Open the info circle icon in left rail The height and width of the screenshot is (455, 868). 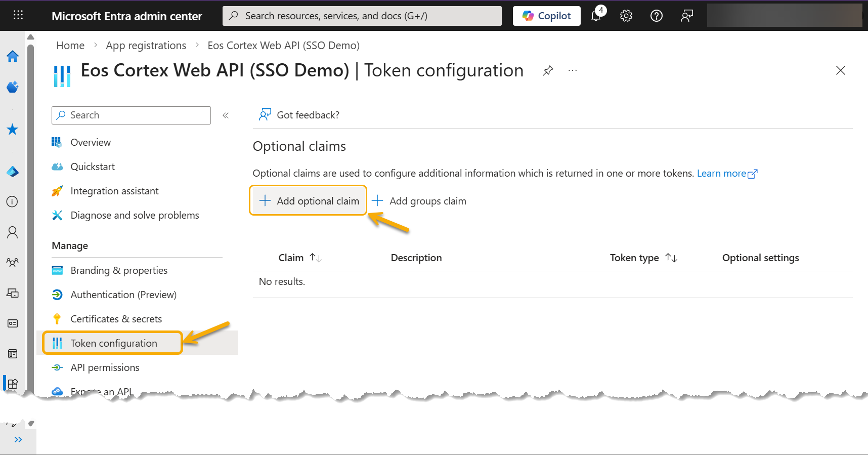click(13, 202)
